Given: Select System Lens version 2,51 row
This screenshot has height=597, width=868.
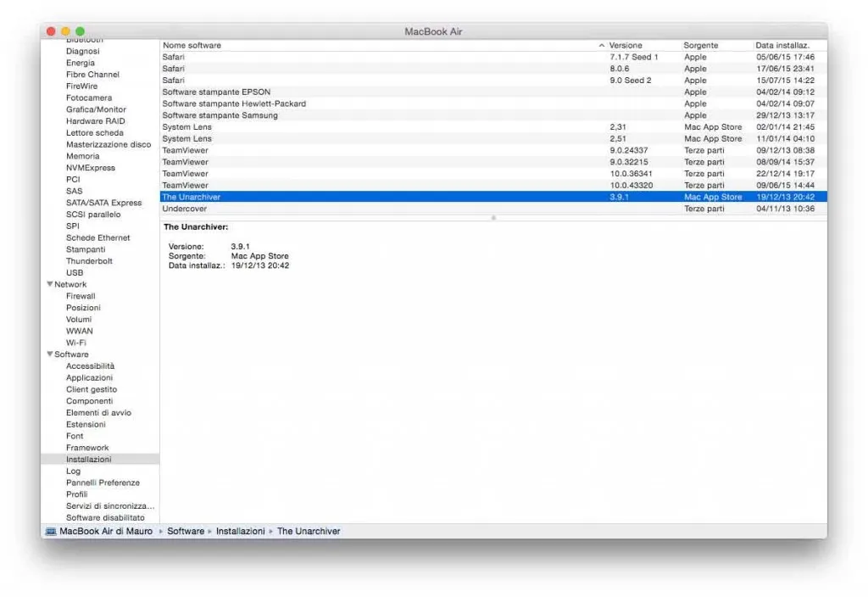Looking at the screenshot, I should click(x=493, y=138).
